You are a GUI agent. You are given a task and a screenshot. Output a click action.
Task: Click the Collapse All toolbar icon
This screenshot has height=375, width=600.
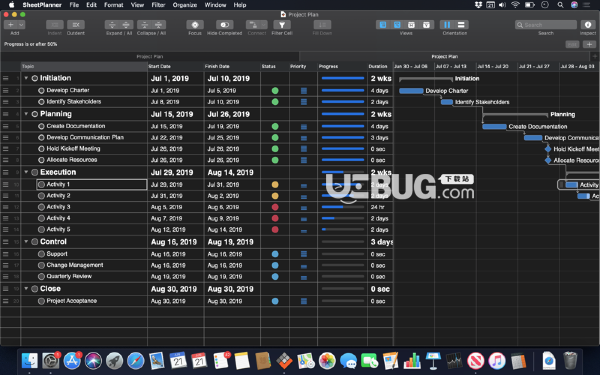point(158,25)
